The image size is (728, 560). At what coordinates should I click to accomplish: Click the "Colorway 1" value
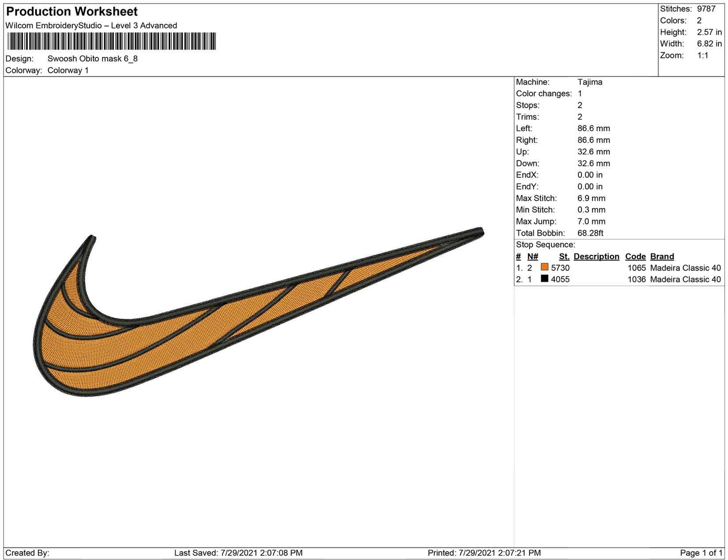[x=68, y=71]
